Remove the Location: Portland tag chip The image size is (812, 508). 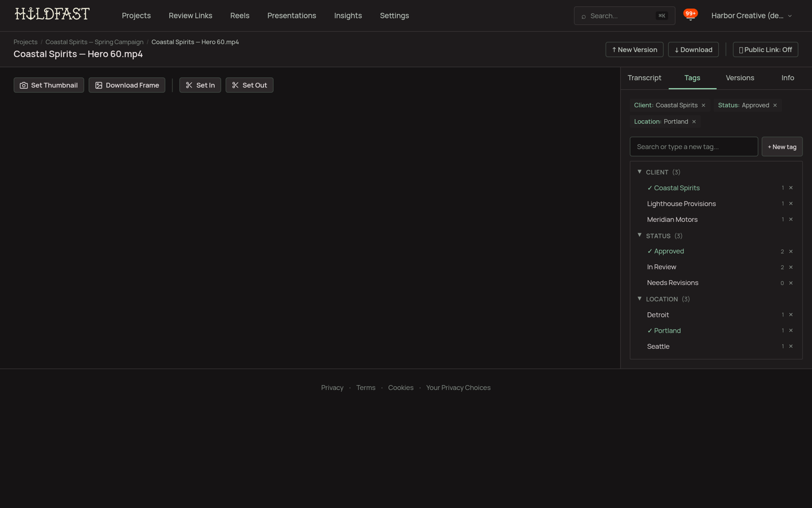click(694, 122)
